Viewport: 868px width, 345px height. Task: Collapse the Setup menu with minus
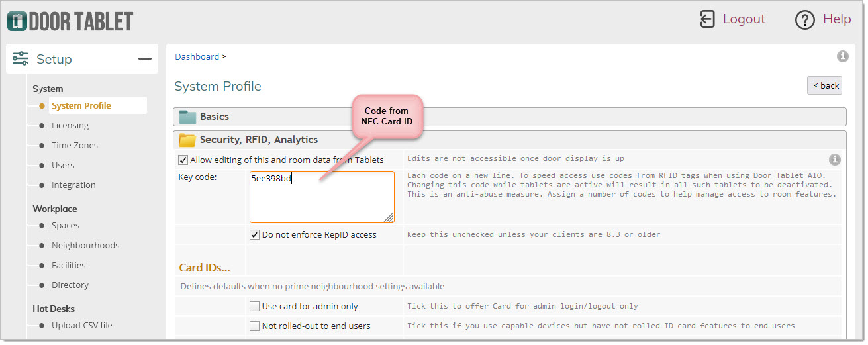point(144,59)
